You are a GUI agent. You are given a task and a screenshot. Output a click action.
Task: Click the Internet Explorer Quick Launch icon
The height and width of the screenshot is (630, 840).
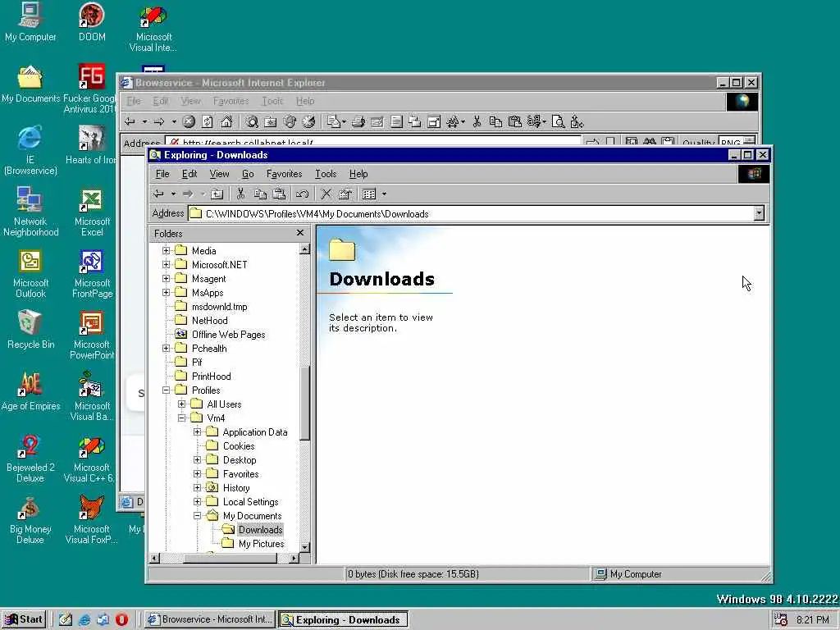pyautogui.click(x=84, y=619)
